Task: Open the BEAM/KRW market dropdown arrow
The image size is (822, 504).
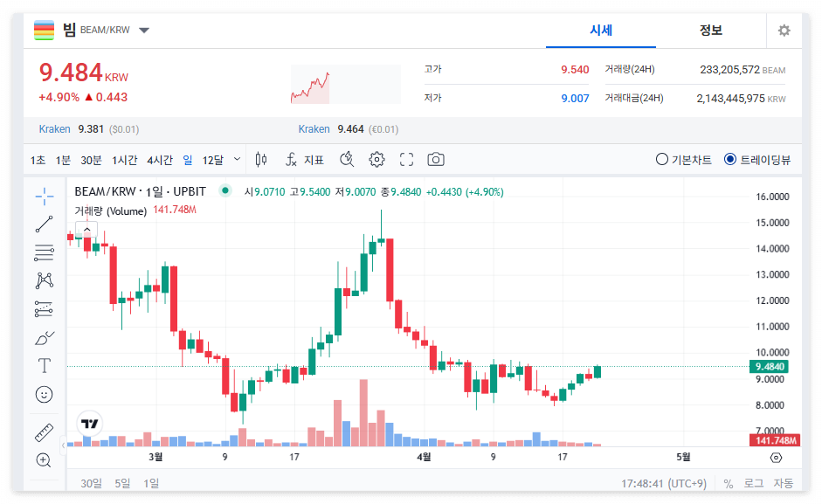Action: [x=144, y=31]
